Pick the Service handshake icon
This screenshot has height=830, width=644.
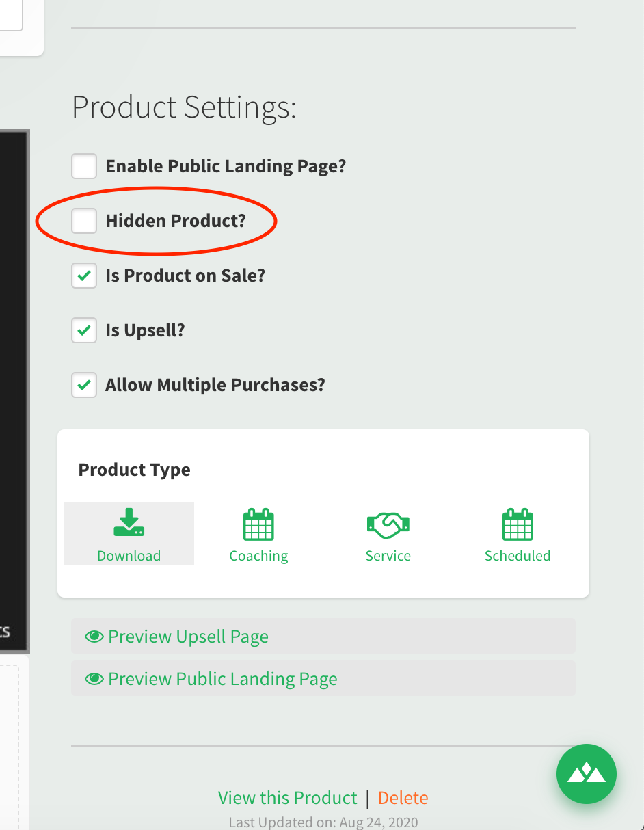(388, 525)
